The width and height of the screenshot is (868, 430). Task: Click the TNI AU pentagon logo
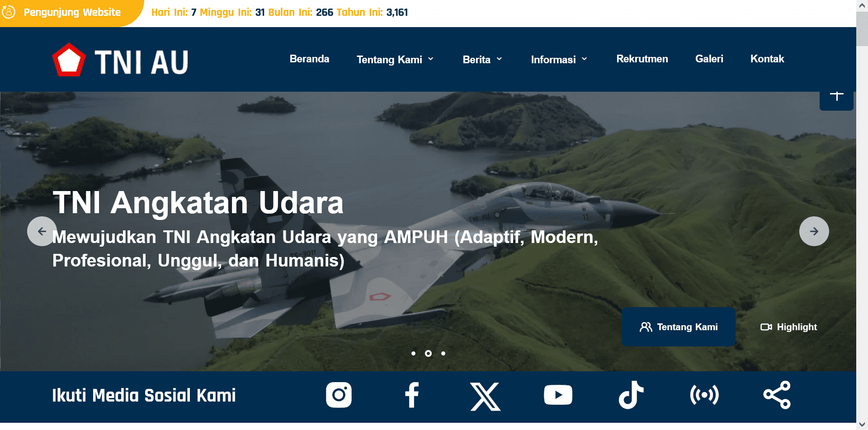tap(69, 60)
